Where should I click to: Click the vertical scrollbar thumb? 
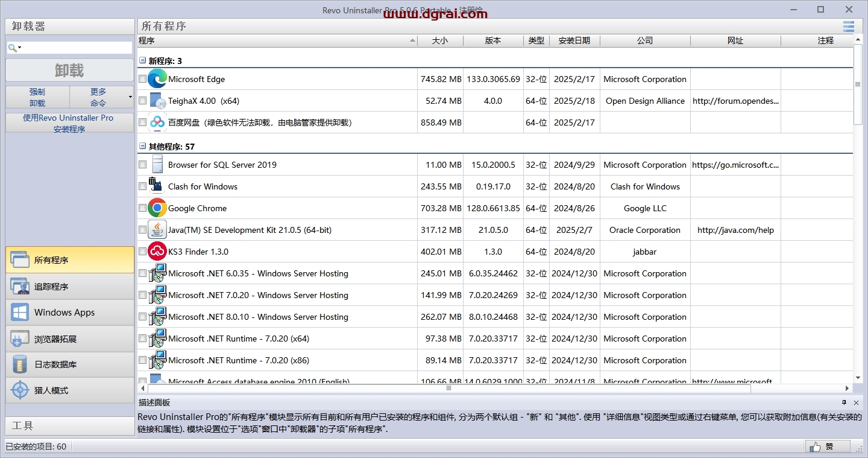[x=858, y=84]
